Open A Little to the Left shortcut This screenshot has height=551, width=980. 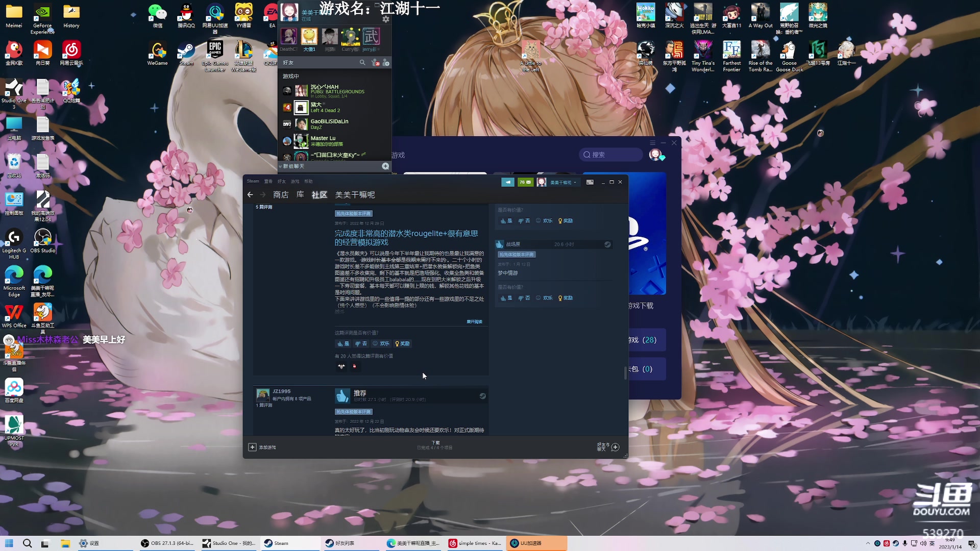pyautogui.click(x=531, y=56)
